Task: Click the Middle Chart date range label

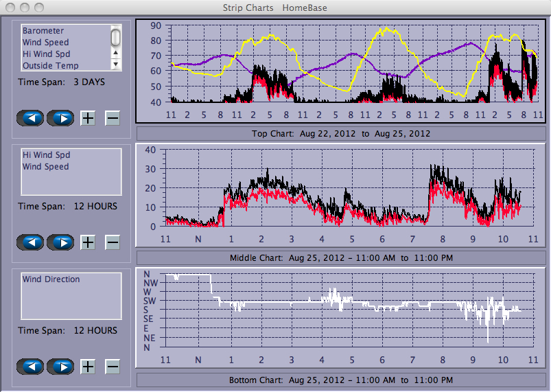Action: (341, 257)
